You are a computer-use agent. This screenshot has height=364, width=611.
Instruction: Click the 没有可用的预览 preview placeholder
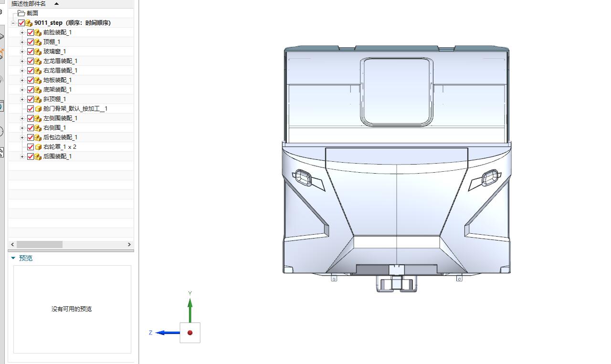click(72, 309)
